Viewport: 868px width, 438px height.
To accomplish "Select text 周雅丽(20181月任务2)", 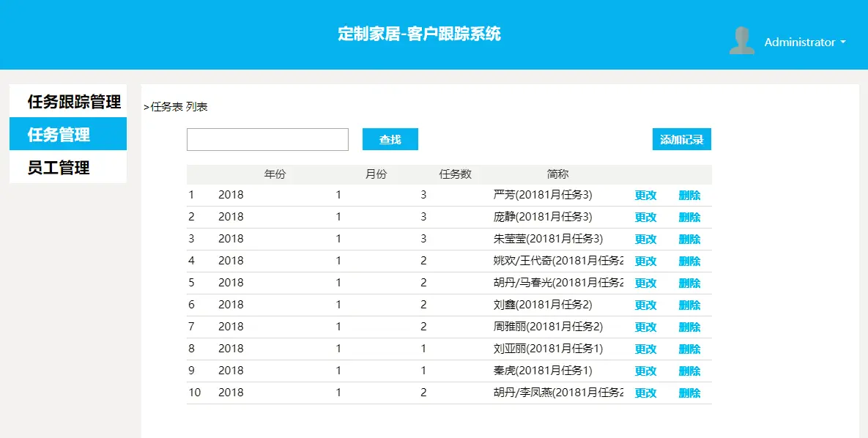I will coord(548,327).
